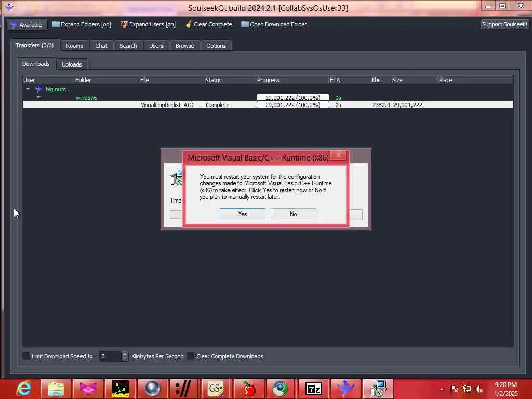Click the Action Center flag tray icon
Screen dimensions: 532x399
click(x=454, y=389)
